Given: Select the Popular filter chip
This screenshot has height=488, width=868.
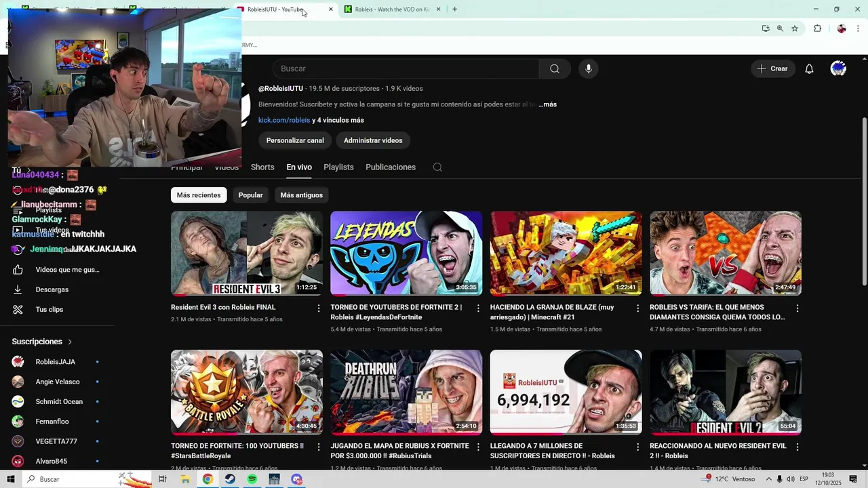Looking at the screenshot, I should 250,195.
